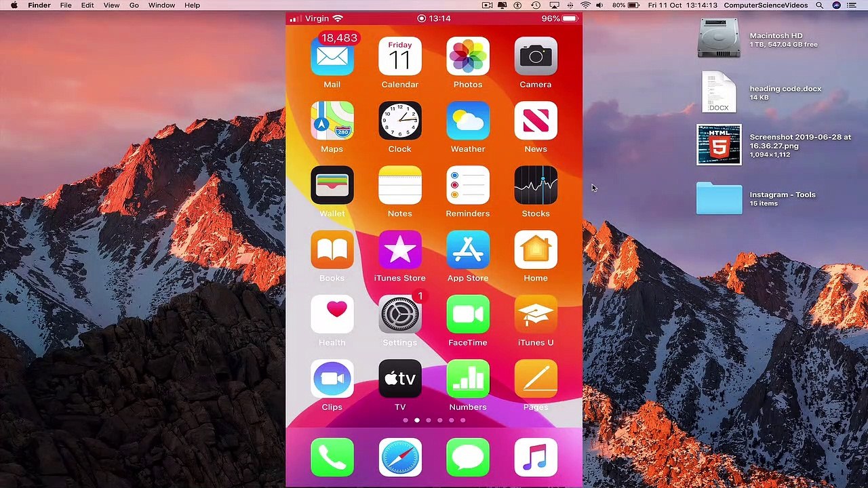The image size is (868, 488).
Task: Launch Music from the iPhone dock
Action: tap(536, 457)
